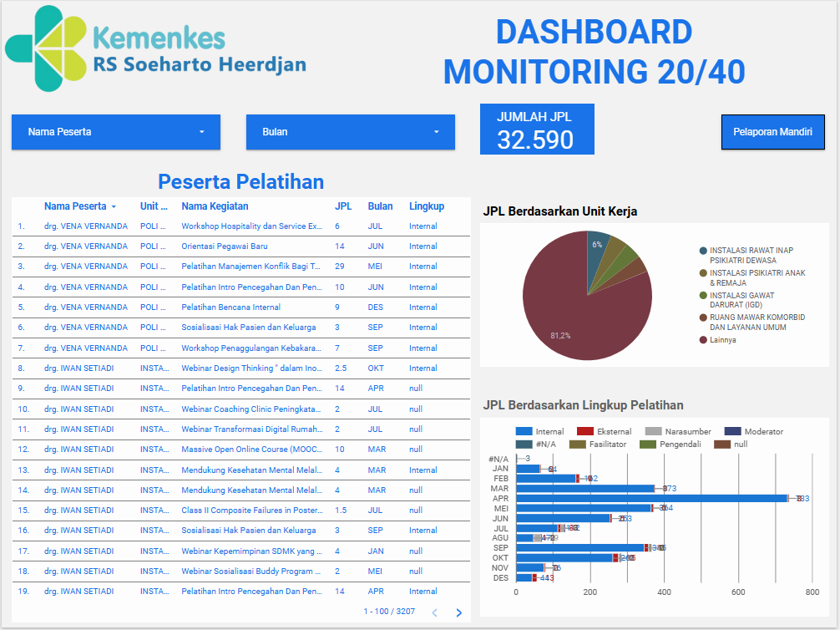840x630 pixels.
Task: Toggle the null series in chart legend
Action: click(722, 444)
